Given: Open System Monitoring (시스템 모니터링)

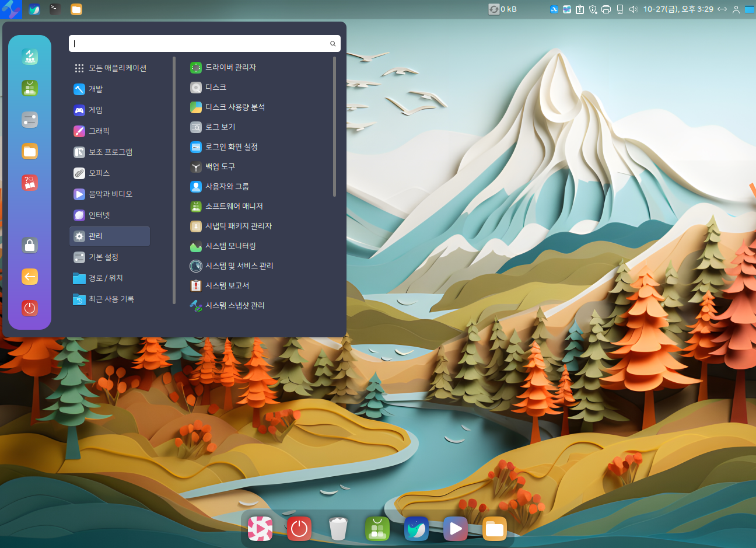Looking at the screenshot, I should [230, 246].
